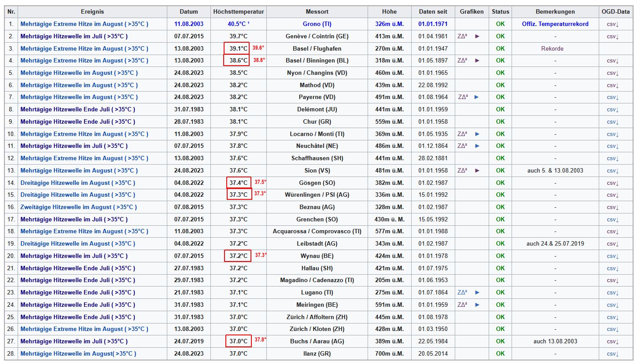Open event link in row 28, Ilanz
The height and width of the screenshot is (364, 641).
78,353
